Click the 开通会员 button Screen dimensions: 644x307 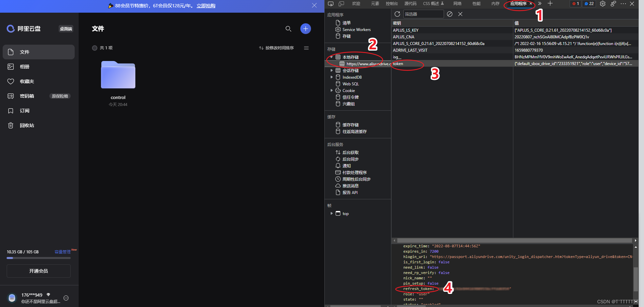click(39, 271)
